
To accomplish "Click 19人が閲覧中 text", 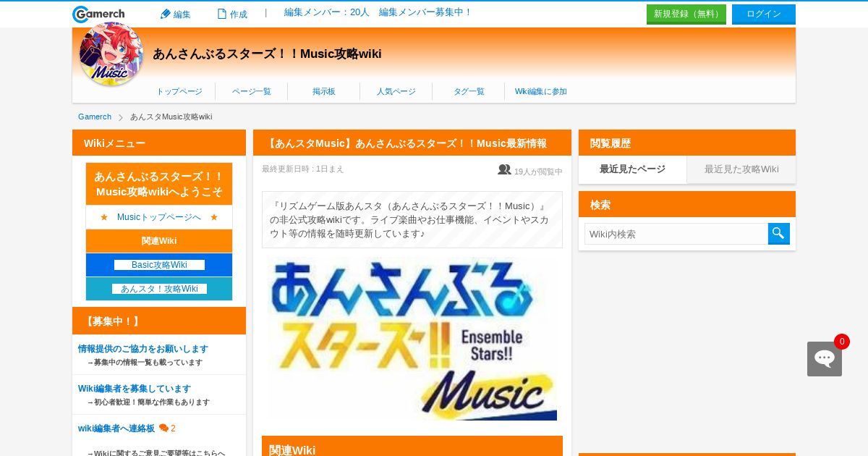I will coord(538,172).
